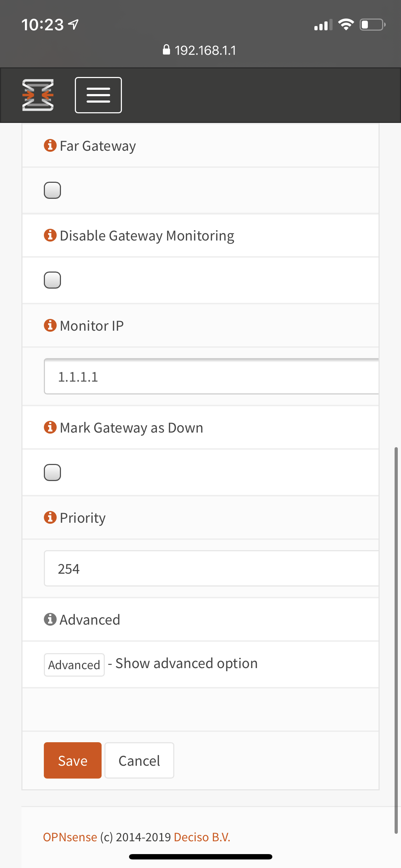This screenshot has height=868, width=401.
Task: Open the Monitor IP help info icon
Action: point(50,325)
